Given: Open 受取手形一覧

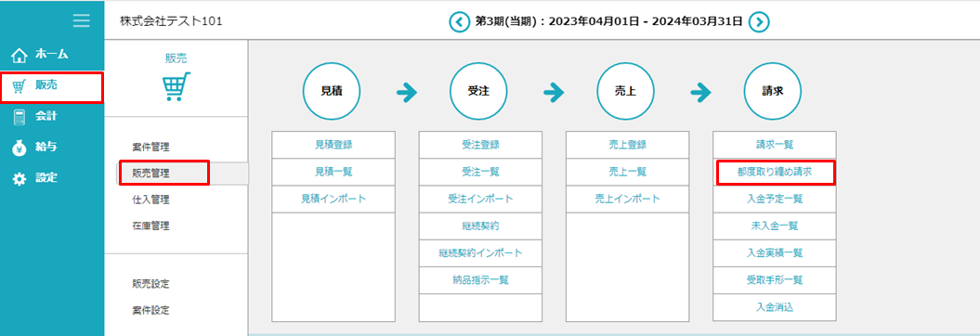Looking at the screenshot, I should click(x=775, y=279).
